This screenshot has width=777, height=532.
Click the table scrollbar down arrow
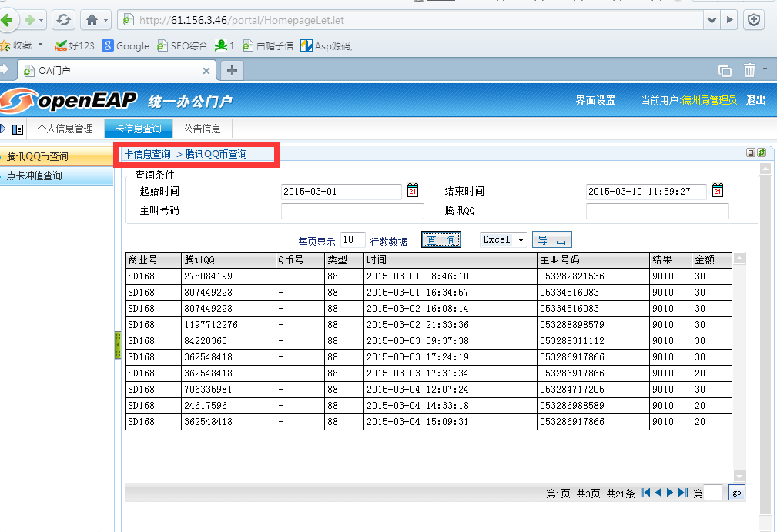point(739,476)
